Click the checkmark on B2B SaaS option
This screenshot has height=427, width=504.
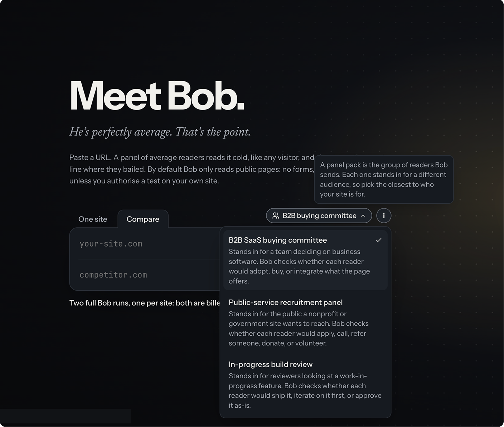pyautogui.click(x=379, y=240)
